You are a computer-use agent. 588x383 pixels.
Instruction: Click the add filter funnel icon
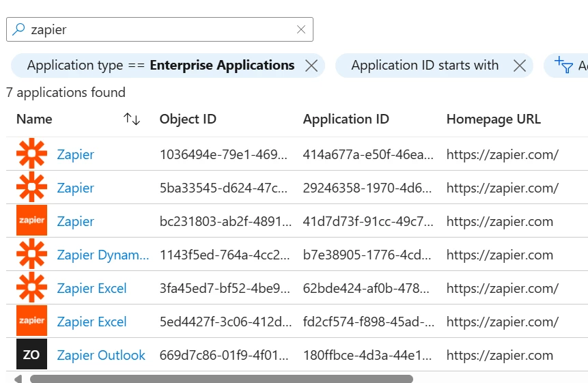coord(563,65)
